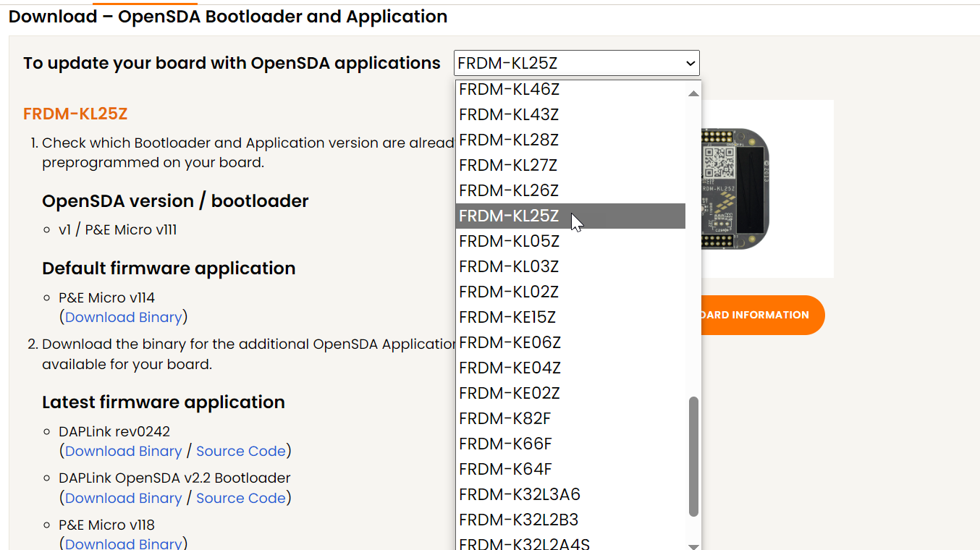Screen dimensions: 980x550
Task: Download Binary for P&E Micro v114
Action: (x=123, y=317)
